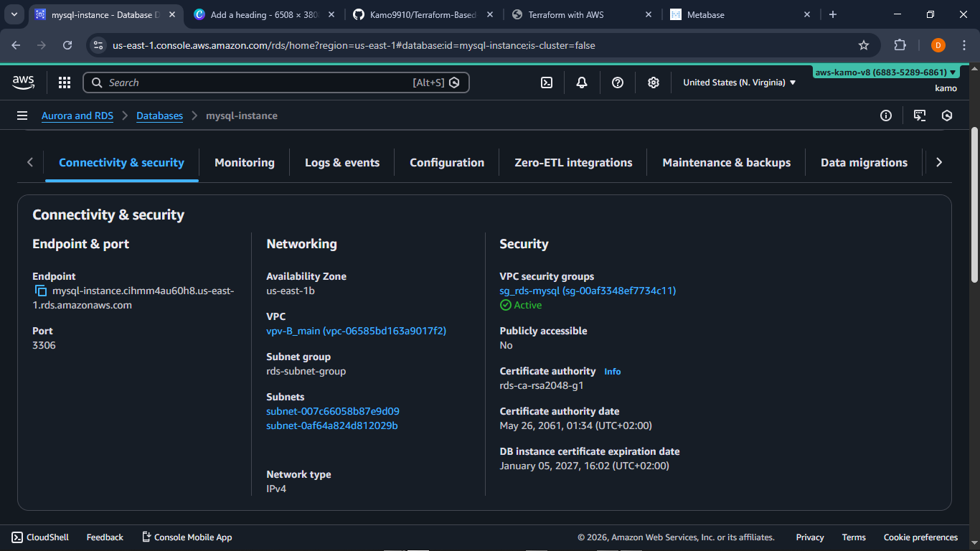The height and width of the screenshot is (551, 980).
Task: Toggle the side navigation hamburger menu
Action: [22, 116]
